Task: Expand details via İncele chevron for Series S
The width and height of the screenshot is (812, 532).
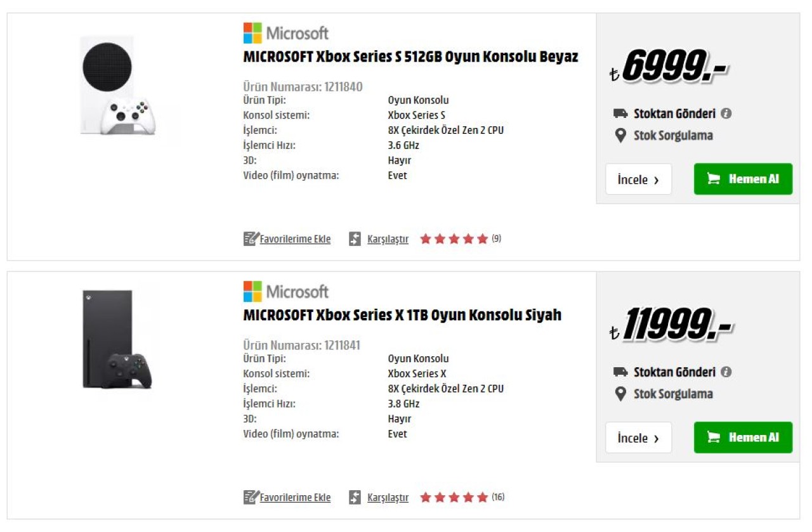Action: pos(657,179)
